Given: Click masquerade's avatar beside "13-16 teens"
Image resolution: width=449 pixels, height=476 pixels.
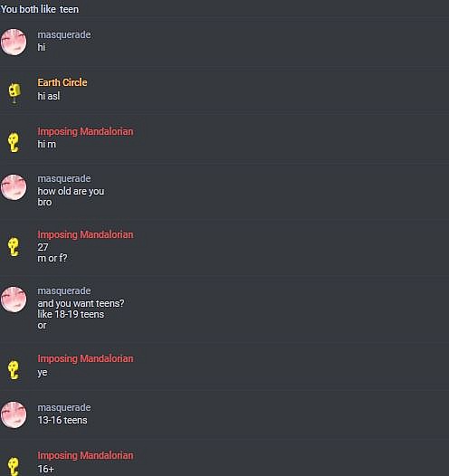Looking at the screenshot, I should pos(14,414).
